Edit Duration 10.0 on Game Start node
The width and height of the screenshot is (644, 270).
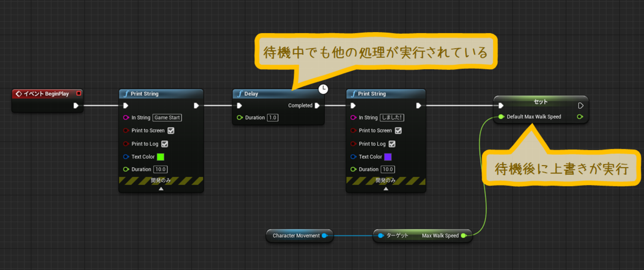click(160, 169)
